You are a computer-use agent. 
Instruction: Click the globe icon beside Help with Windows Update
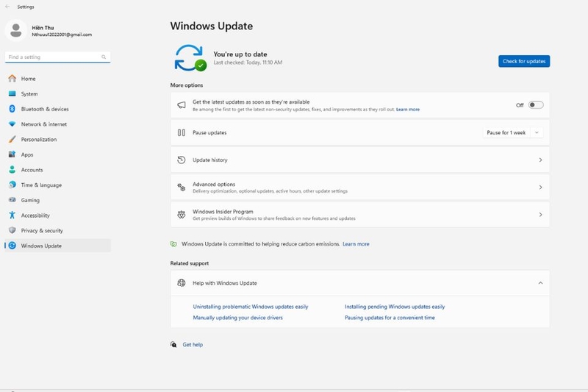pos(182,283)
